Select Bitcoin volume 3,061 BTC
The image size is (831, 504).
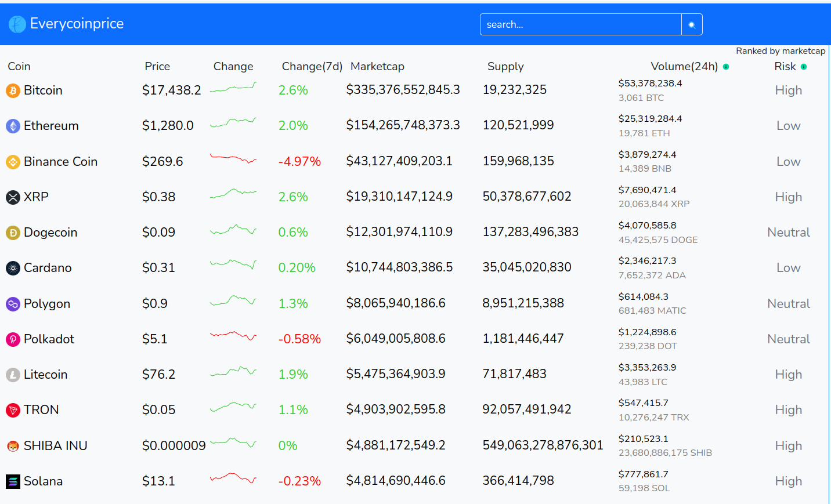pyautogui.click(x=641, y=98)
